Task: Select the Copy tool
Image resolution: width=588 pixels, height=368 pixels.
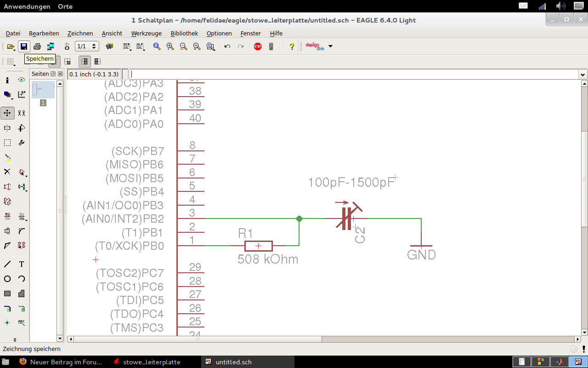Action: [22, 113]
